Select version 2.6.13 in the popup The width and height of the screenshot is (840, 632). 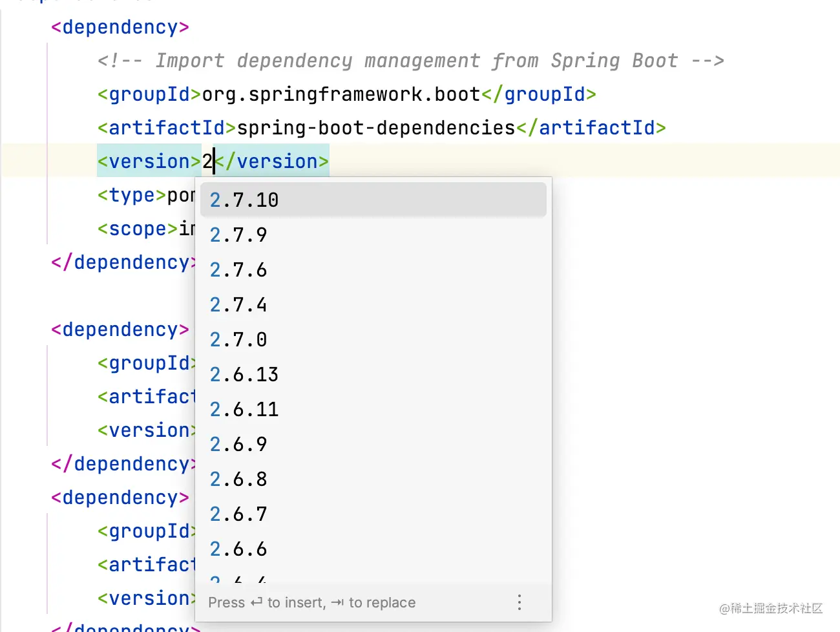[373, 374]
